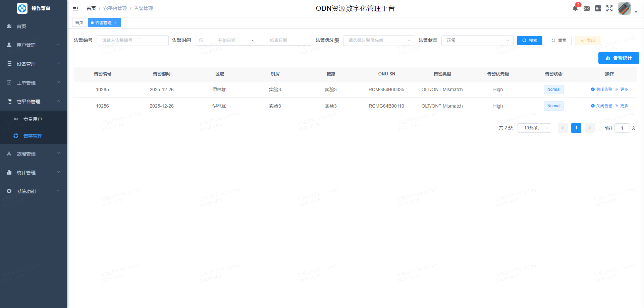This screenshot has width=644, height=308.
Task: Open the 告警优先级 dropdown
Action: 379,40
